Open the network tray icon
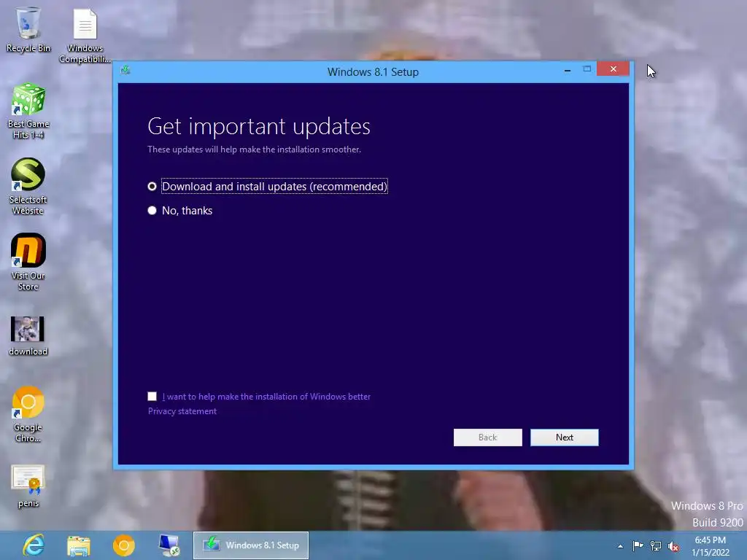The width and height of the screenshot is (747, 560). (656, 546)
